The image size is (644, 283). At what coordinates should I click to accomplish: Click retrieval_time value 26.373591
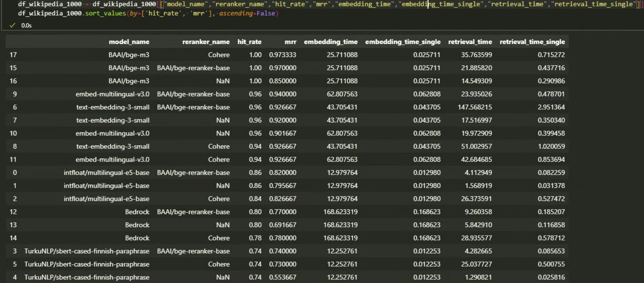click(x=477, y=199)
